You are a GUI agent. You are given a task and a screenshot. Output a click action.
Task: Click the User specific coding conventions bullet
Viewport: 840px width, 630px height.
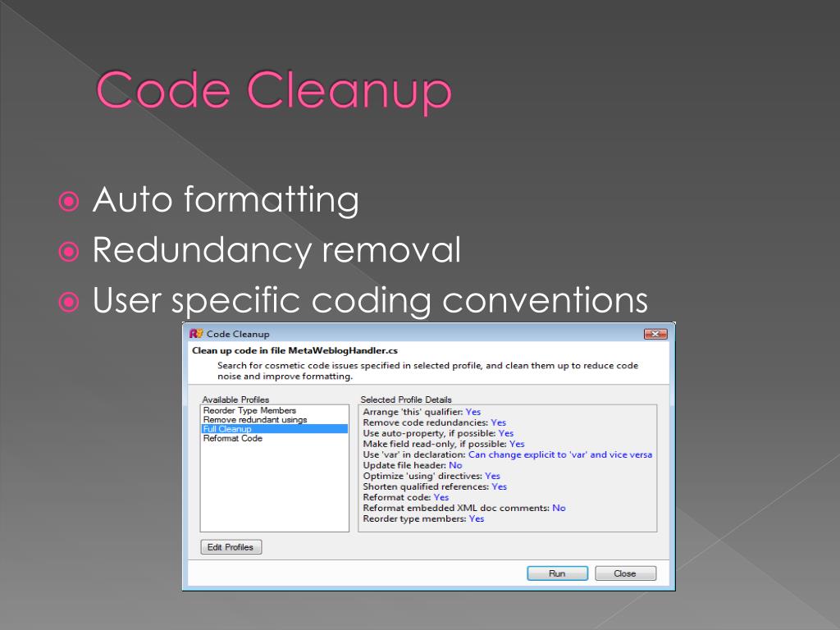pyautogui.click(x=370, y=300)
